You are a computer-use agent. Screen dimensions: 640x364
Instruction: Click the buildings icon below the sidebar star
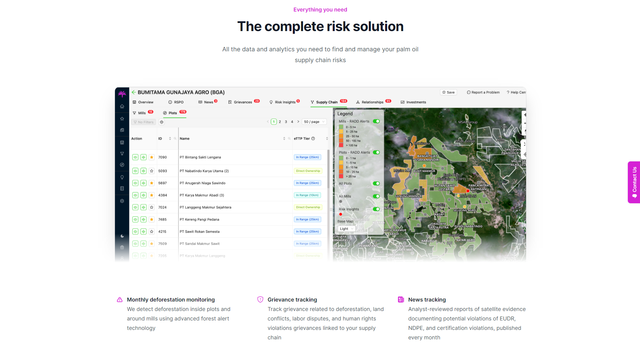point(122,130)
